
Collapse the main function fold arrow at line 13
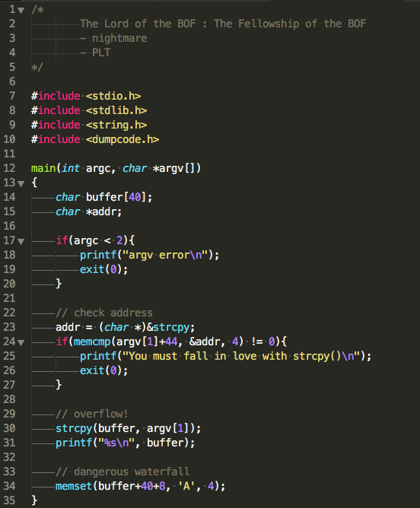pyautogui.click(x=21, y=184)
